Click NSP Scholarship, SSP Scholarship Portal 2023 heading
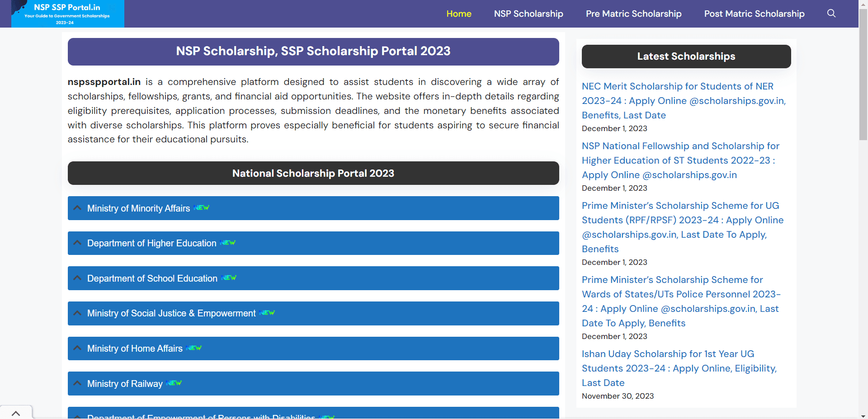Screen dimensions: 868x419 [x=313, y=51]
